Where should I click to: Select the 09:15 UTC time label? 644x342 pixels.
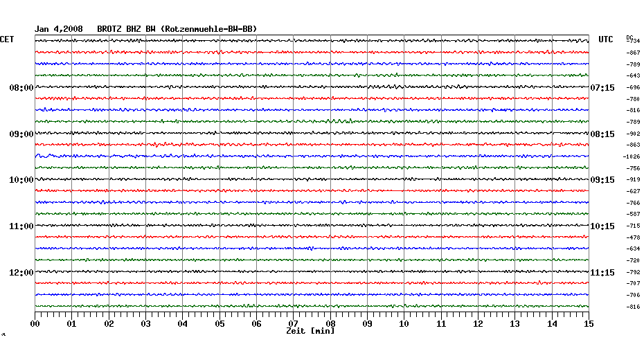point(602,180)
